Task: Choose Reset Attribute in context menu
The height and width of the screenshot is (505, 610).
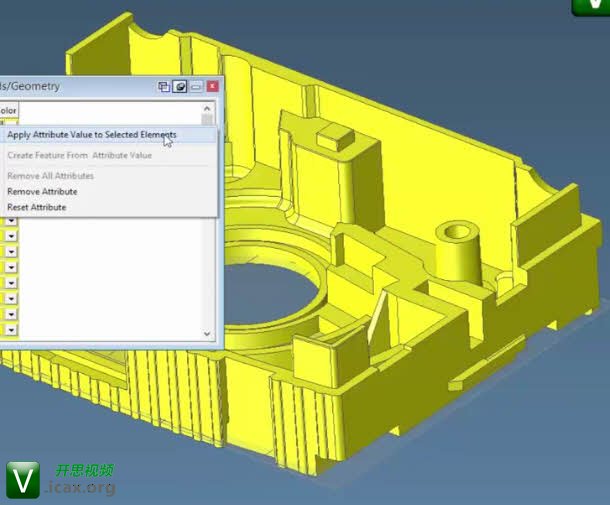Action: [37, 207]
